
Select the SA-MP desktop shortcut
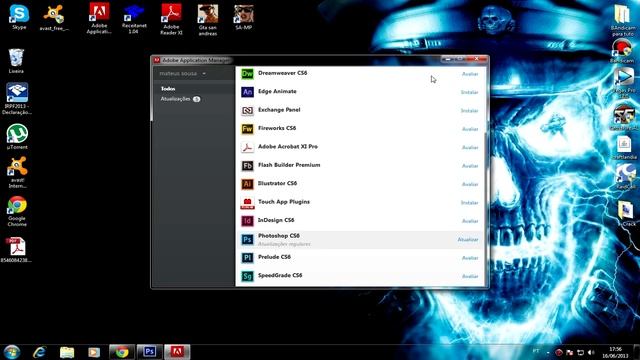pos(244,17)
